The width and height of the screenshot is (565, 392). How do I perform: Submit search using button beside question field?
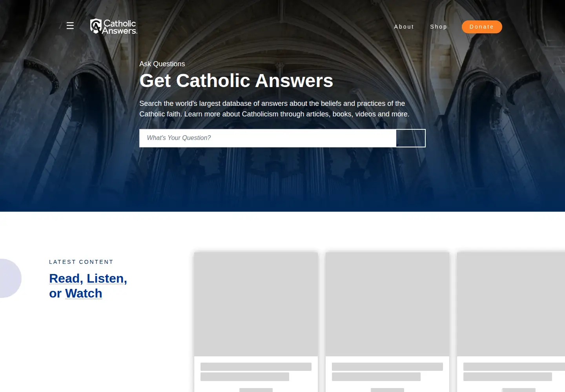click(411, 138)
